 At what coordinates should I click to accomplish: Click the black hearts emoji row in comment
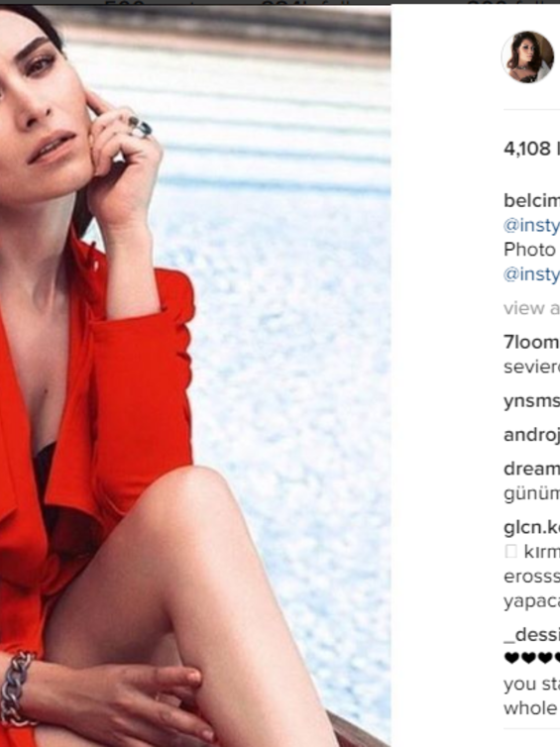tap(531, 659)
